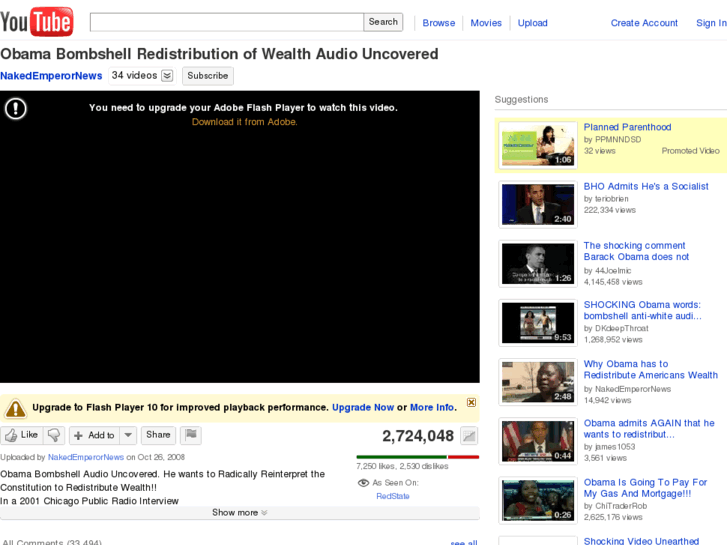Click the '7,250 likes, 2,530 dislikes' text
Viewport: 727px width, 545px height.
click(x=402, y=466)
